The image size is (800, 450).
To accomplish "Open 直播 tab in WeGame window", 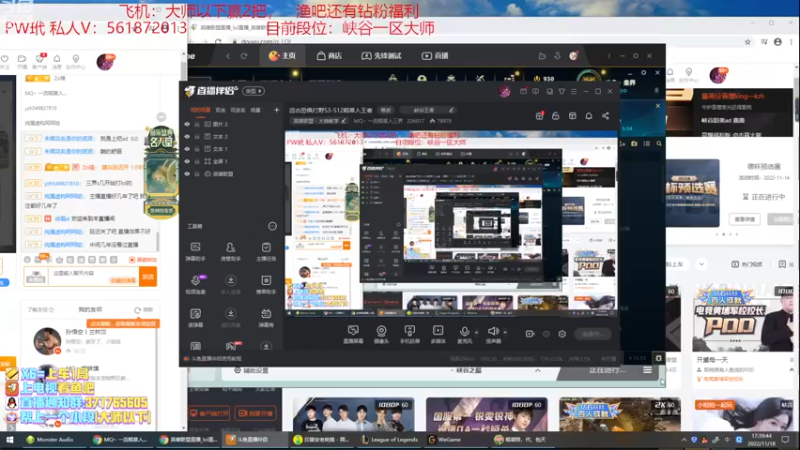I will click(435, 56).
